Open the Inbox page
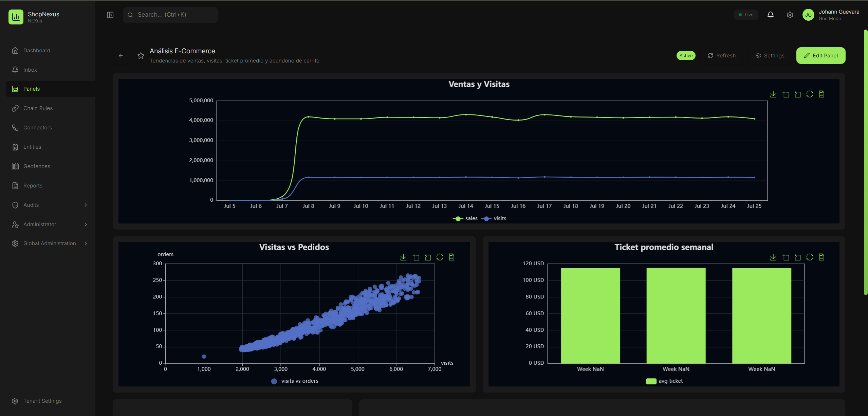This screenshot has width=868, height=416. tap(50, 70)
